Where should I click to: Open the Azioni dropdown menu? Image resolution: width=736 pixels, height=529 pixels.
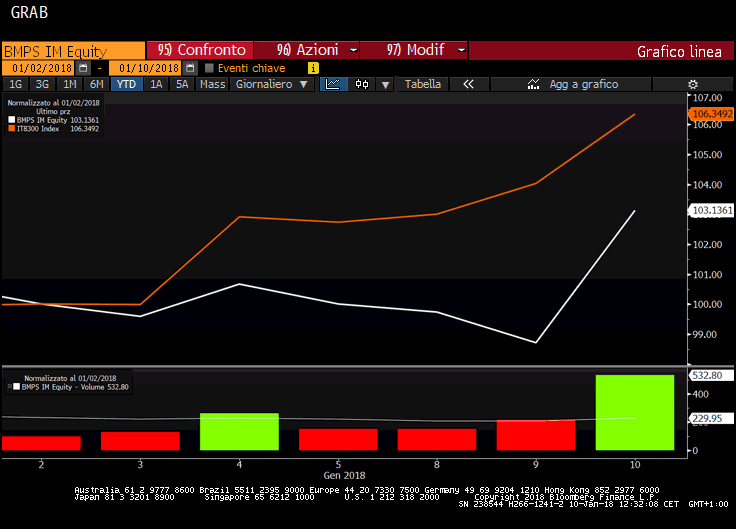coord(307,50)
